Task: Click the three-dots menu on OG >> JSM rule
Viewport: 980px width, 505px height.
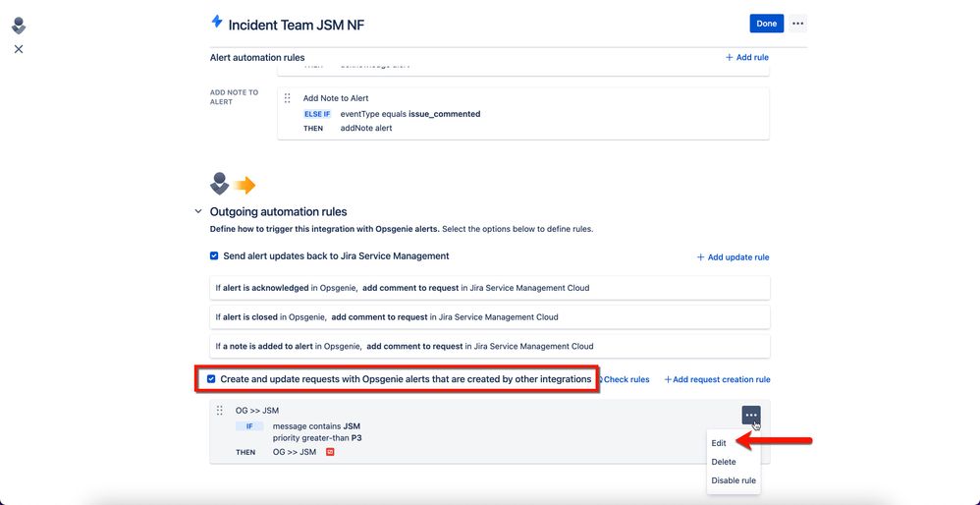Action: pyautogui.click(x=751, y=415)
